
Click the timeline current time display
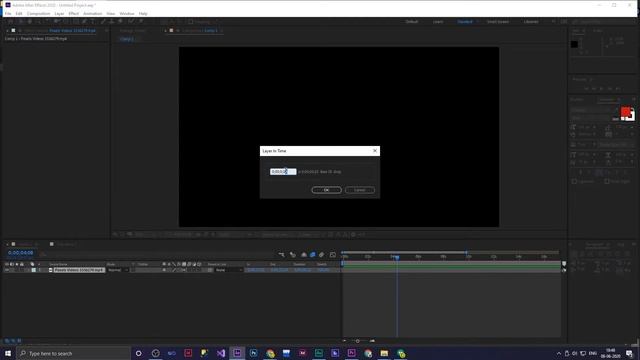pyautogui.click(x=20, y=253)
